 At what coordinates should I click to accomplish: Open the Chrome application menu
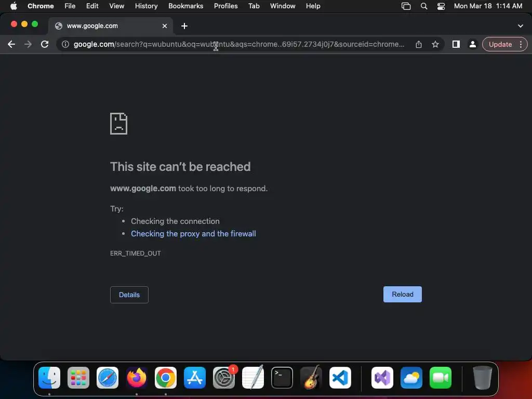pos(41,6)
